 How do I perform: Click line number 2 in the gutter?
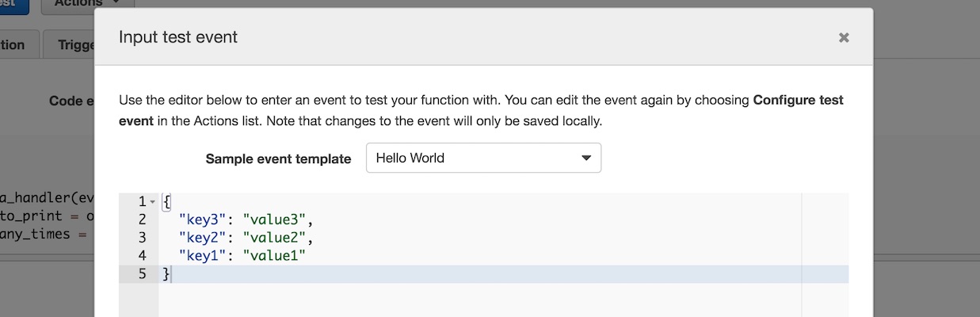(x=142, y=220)
